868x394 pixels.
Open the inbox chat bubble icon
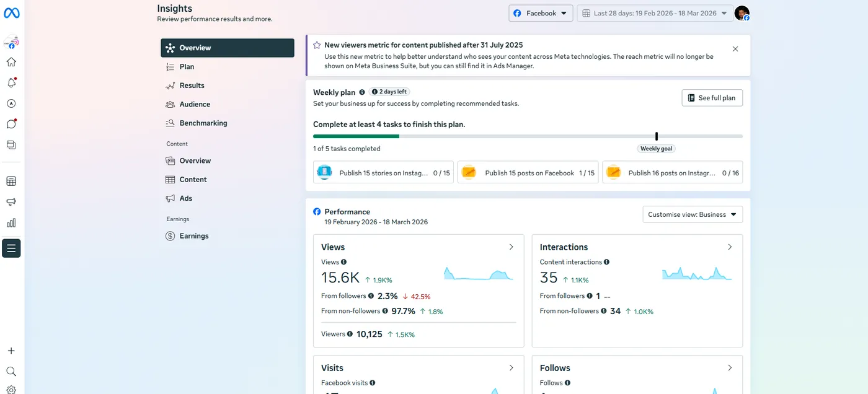11,124
